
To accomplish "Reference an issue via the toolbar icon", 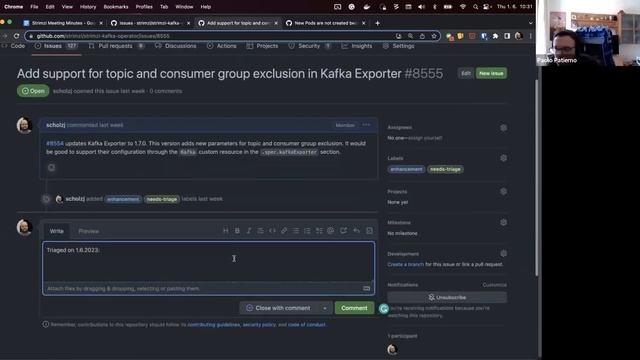I will (x=344, y=231).
